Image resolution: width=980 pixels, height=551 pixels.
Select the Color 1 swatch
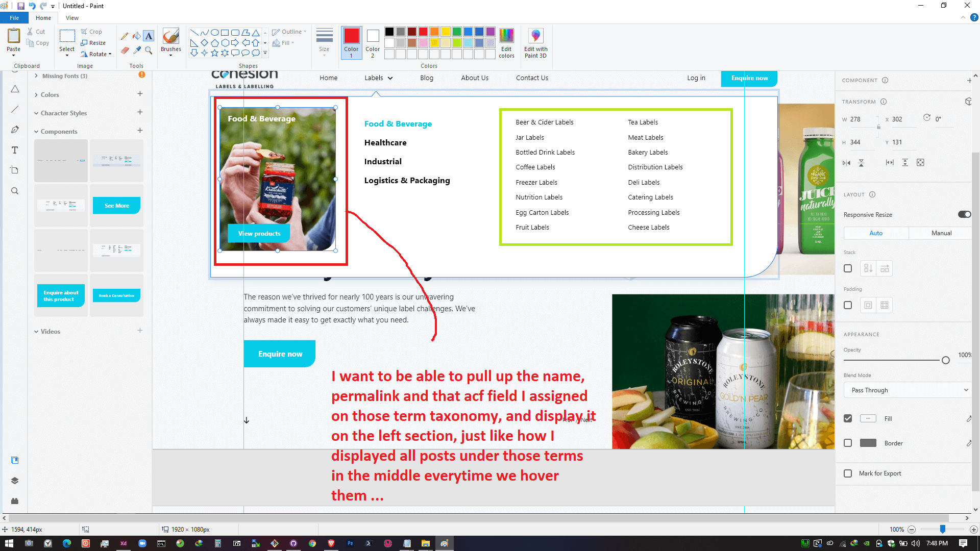pyautogui.click(x=351, y=42)
